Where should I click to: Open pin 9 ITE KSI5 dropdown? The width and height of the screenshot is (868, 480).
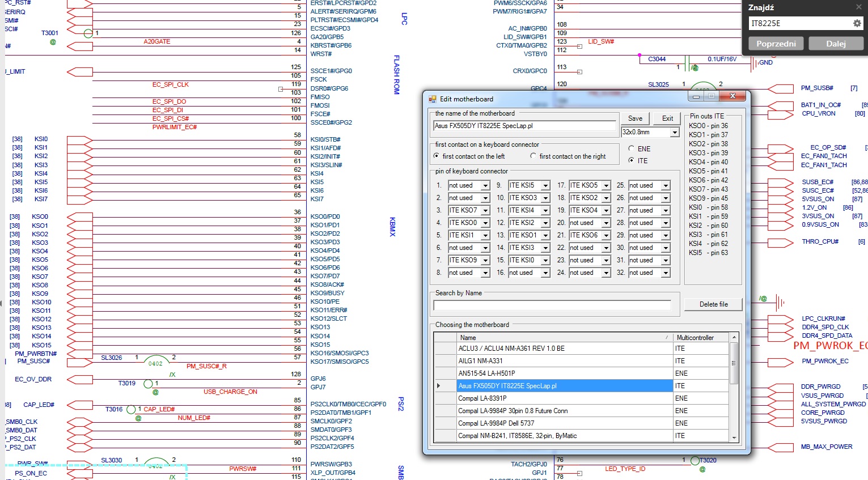[545, 185]
